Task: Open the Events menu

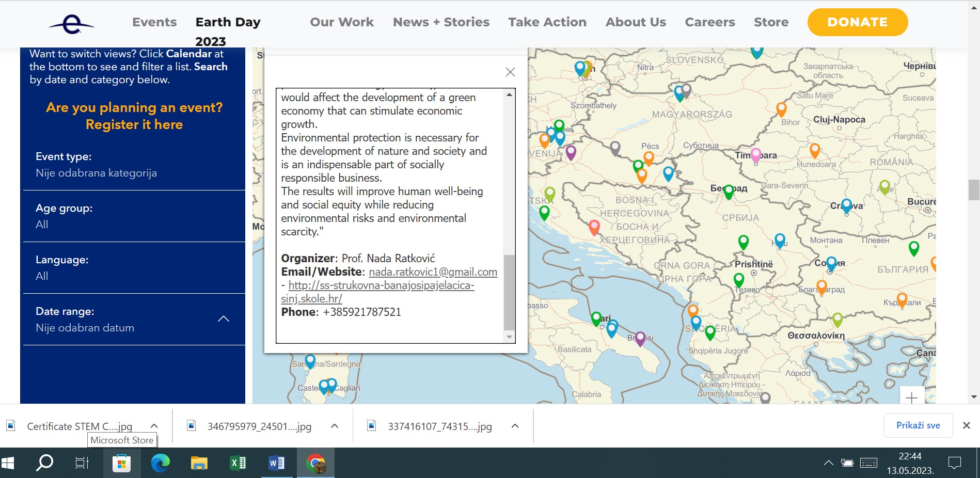Action: tap(154, 22)
